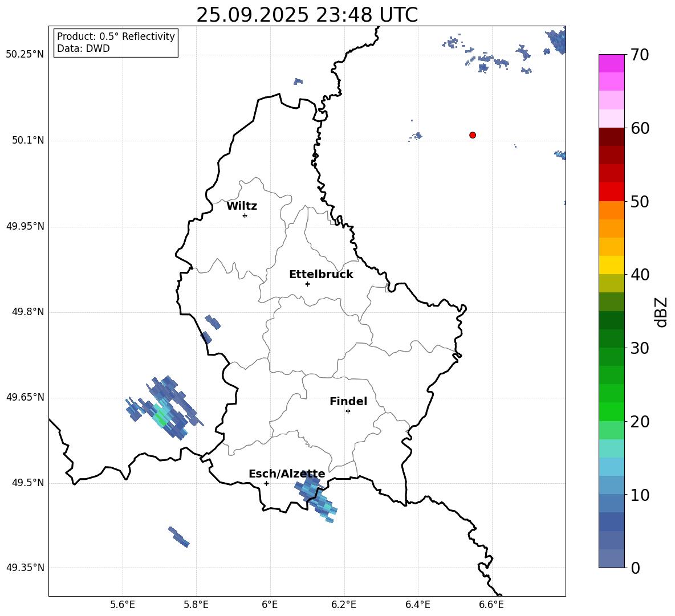Click the 30 colorbar tick label
This screenshot has width=675, height=616.
coord(640,348)
